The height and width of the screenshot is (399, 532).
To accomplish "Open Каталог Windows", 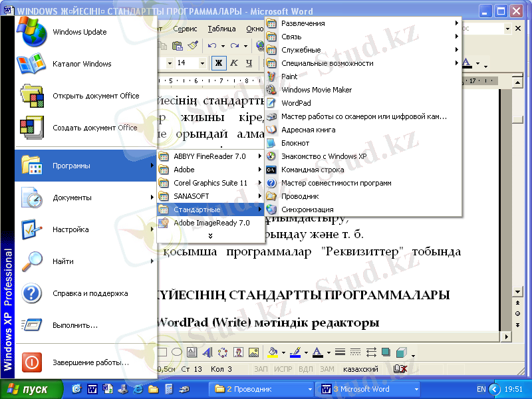I will point(86,64).
